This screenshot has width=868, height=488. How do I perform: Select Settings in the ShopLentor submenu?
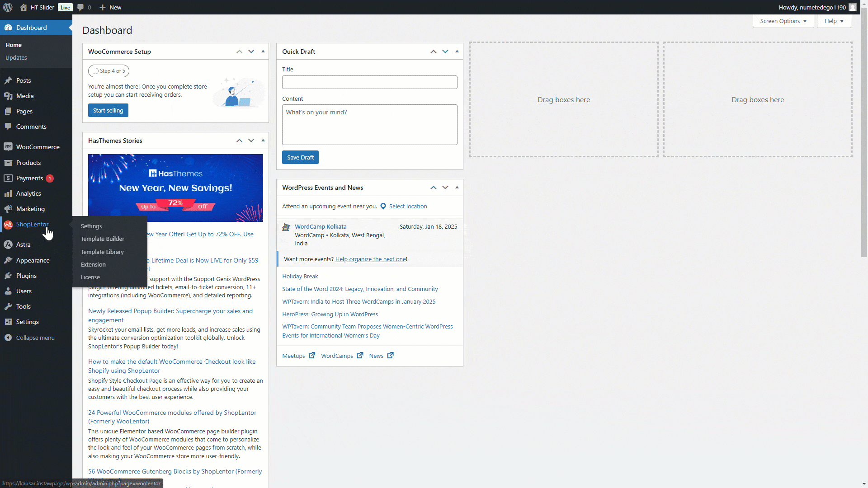[91, 226]
